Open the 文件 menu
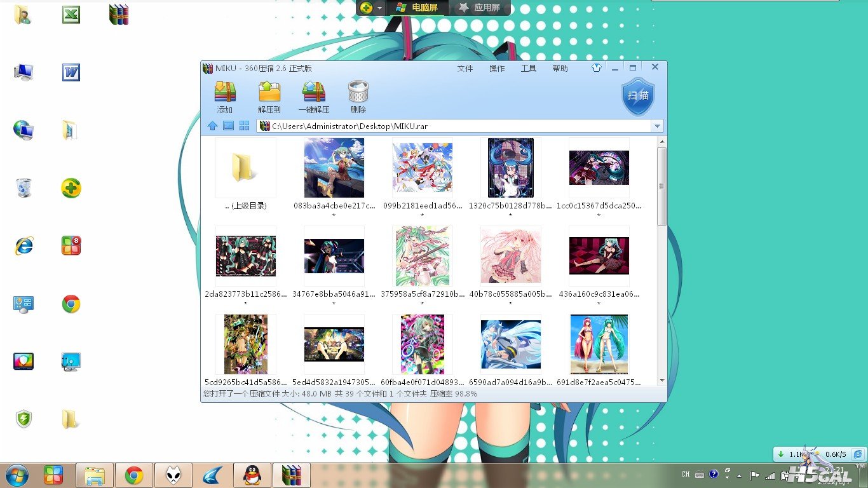Image resolution: width=868 pixels, height=488 pixels. pos(465,68)
